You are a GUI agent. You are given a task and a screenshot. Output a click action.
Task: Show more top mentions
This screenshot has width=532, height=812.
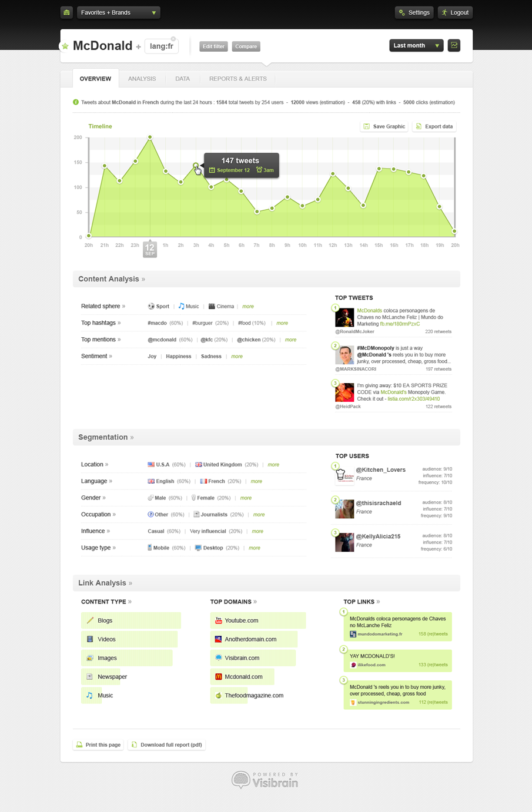click(290, 340)
